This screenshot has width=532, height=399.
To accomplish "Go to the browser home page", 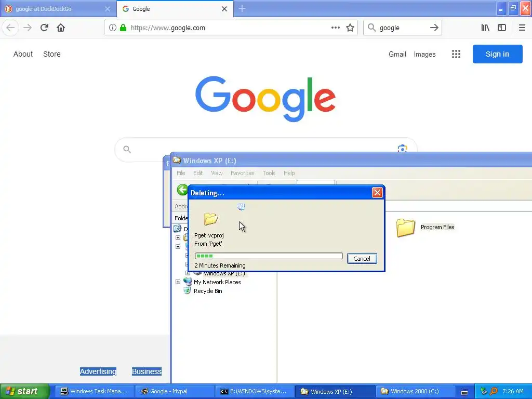I will click(x=61, y=28).
